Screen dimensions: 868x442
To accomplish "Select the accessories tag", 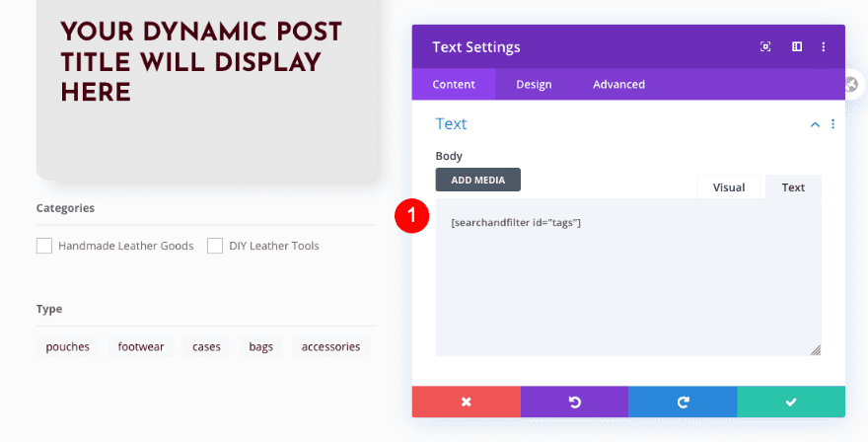I will (x=330, y=346).
